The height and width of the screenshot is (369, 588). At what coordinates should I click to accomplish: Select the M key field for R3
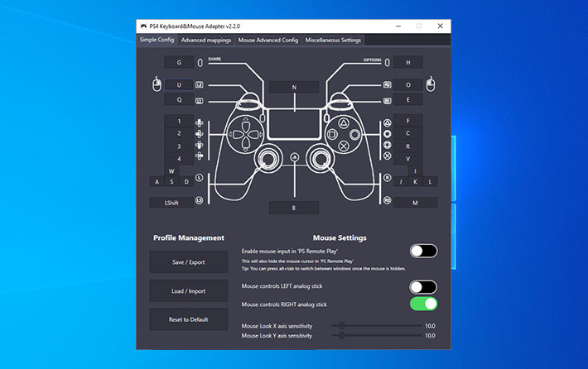415,203
